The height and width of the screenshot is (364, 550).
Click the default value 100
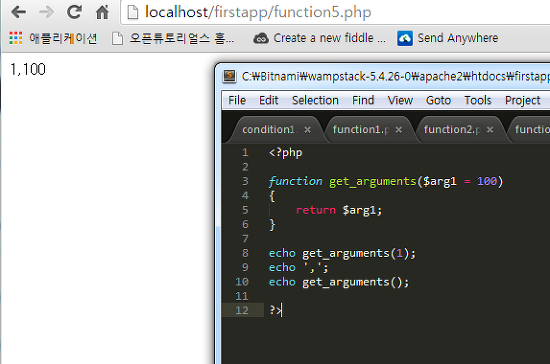487,181
